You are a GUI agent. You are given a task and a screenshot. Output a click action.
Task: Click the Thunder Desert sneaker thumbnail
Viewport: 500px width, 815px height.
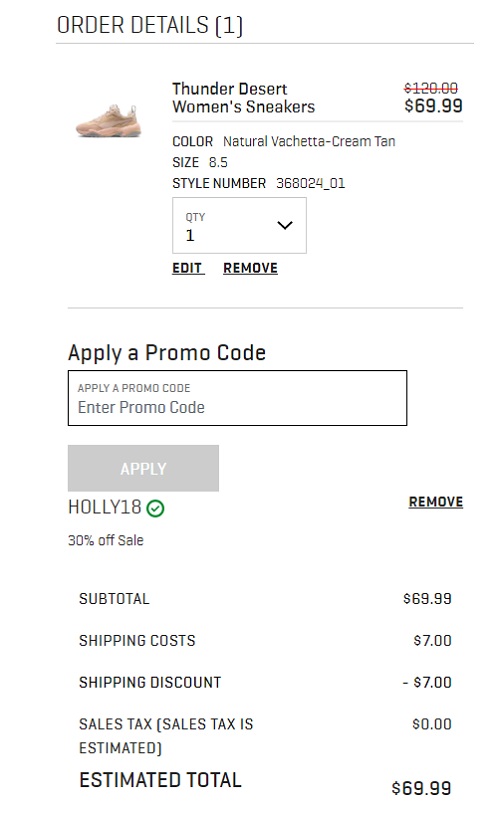[x=109, y=121]
